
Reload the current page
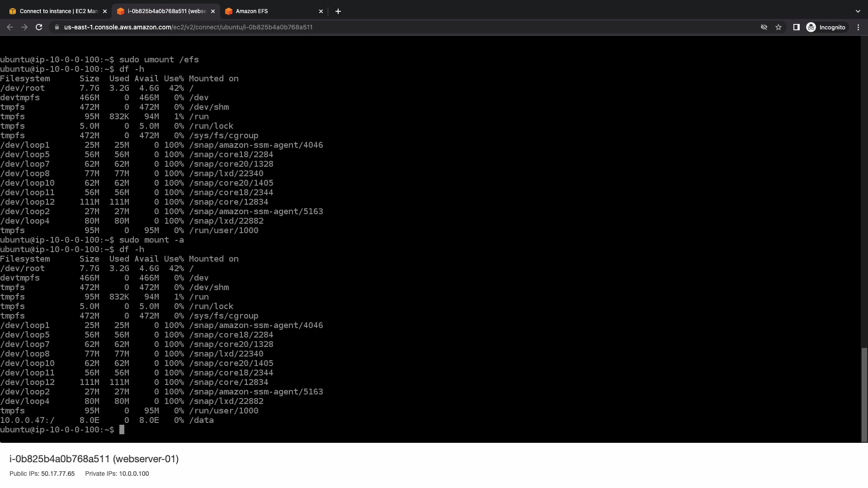pos(39,27)
